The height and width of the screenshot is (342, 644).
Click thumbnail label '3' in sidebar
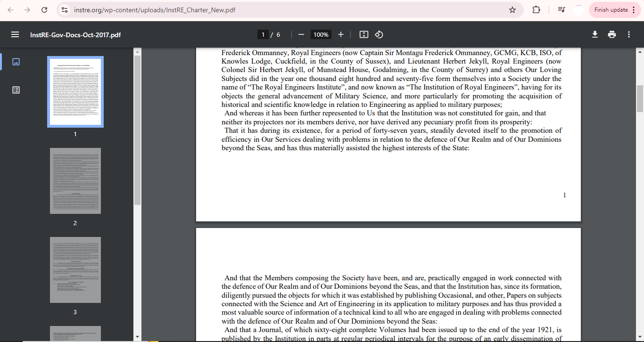tap(75, 312)
